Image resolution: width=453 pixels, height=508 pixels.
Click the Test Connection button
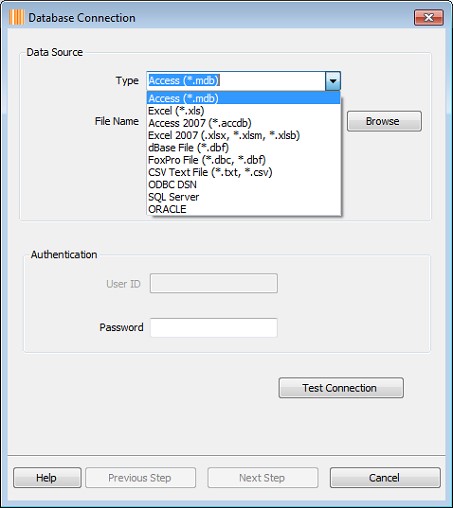point(341,388)
